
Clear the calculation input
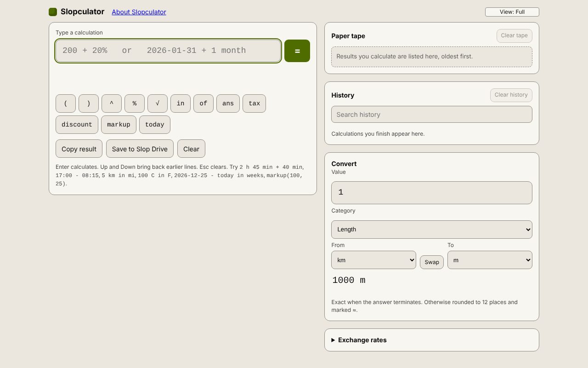[x=191, y=149]
